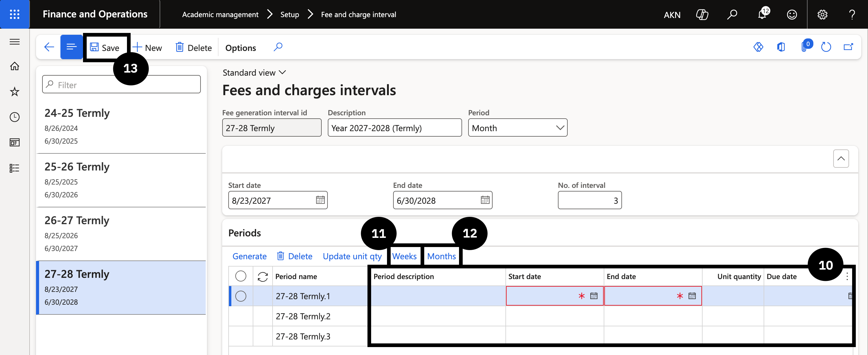The image size is (868, 355).
Task: Select 25-26 Termly list record
Action: point(121,180)
